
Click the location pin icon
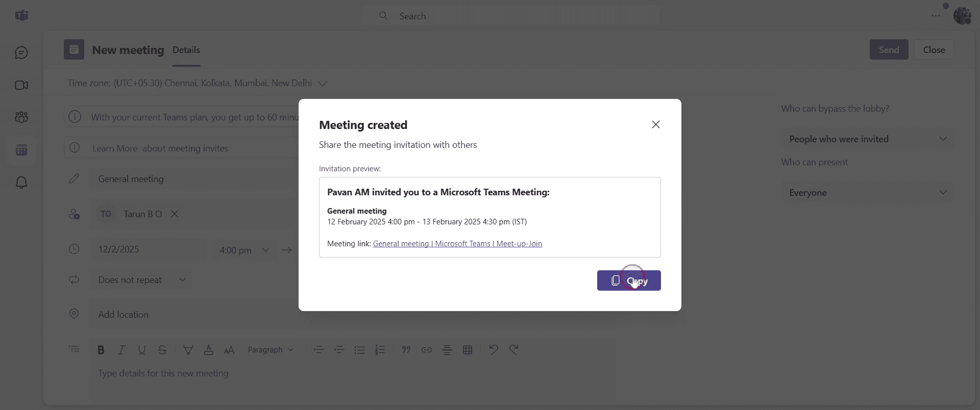point(74,314)
